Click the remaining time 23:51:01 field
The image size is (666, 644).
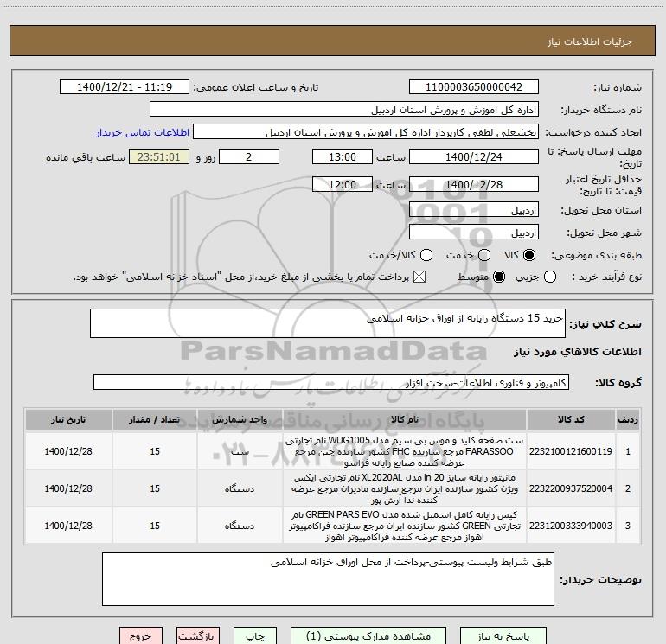(159, 156)
